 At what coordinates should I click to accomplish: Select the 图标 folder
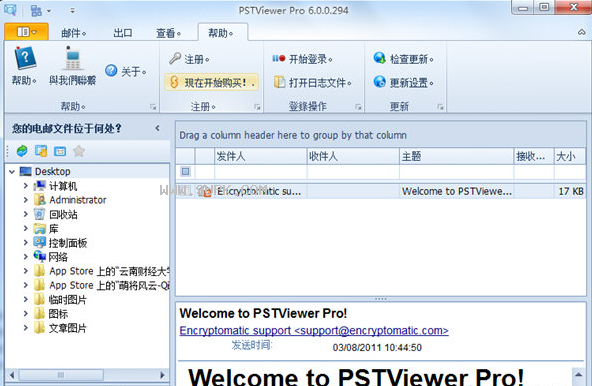click(58, 313)
